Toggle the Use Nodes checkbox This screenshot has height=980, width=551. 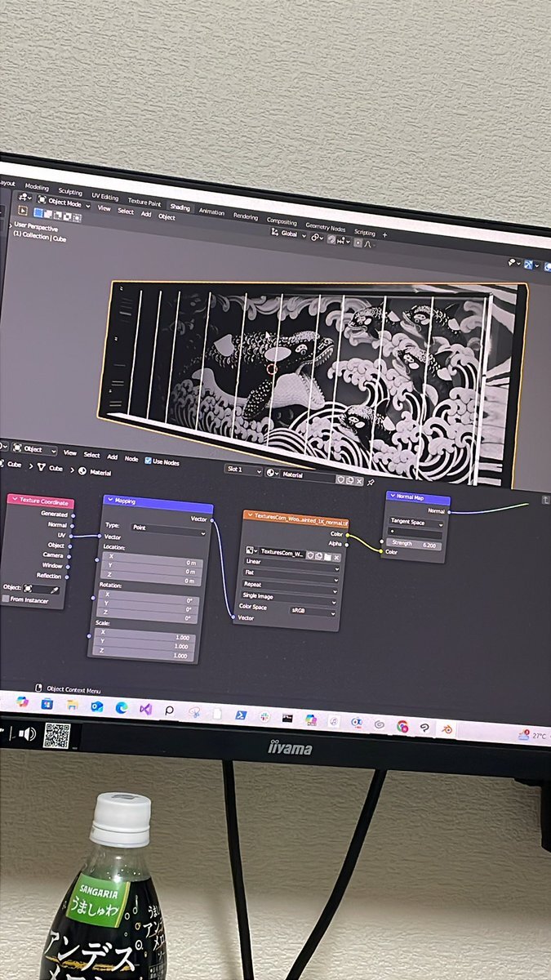pos(148,461)
